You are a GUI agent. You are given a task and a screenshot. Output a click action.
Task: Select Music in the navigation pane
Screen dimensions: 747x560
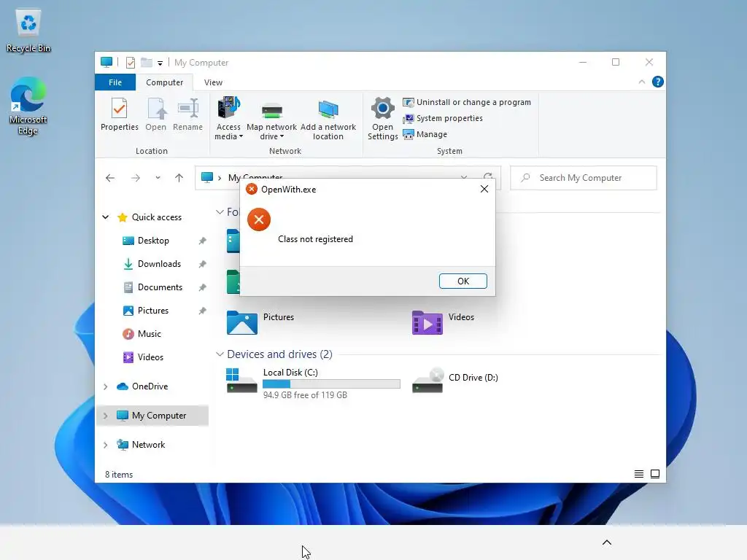(149, 334)
